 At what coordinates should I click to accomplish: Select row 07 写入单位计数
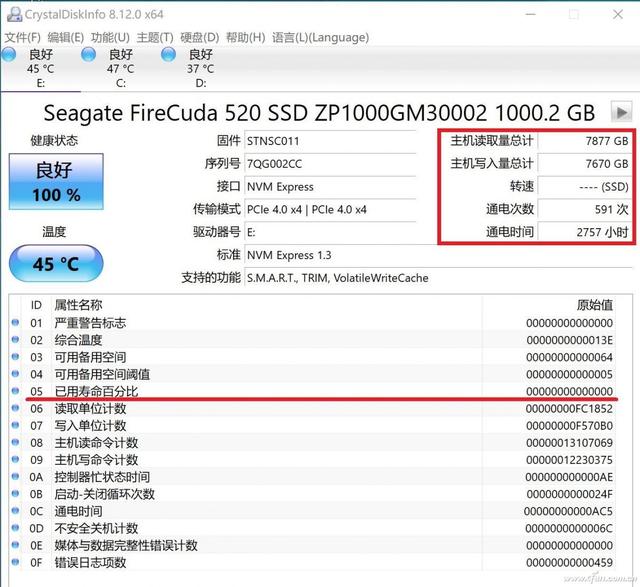click(x=313, y=426)
